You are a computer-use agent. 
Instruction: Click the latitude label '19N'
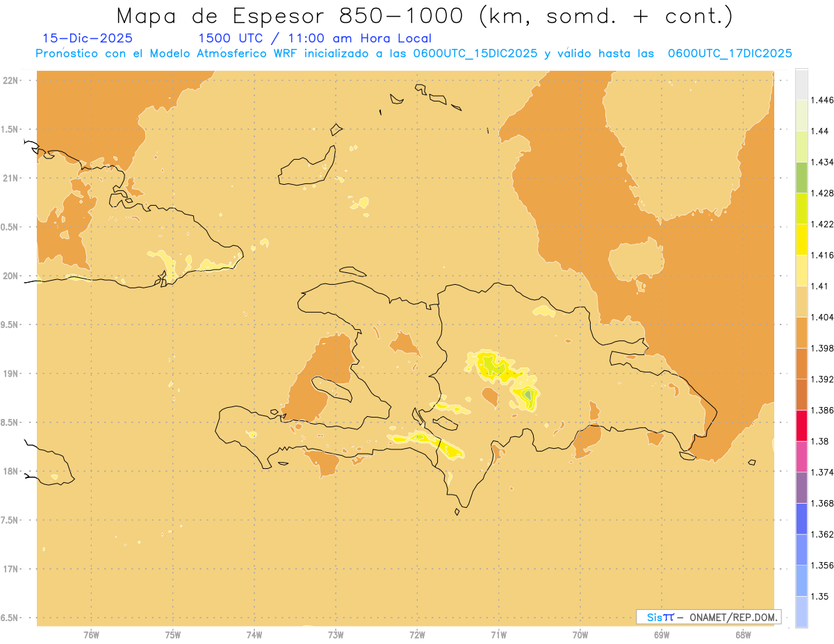[10, 374]
